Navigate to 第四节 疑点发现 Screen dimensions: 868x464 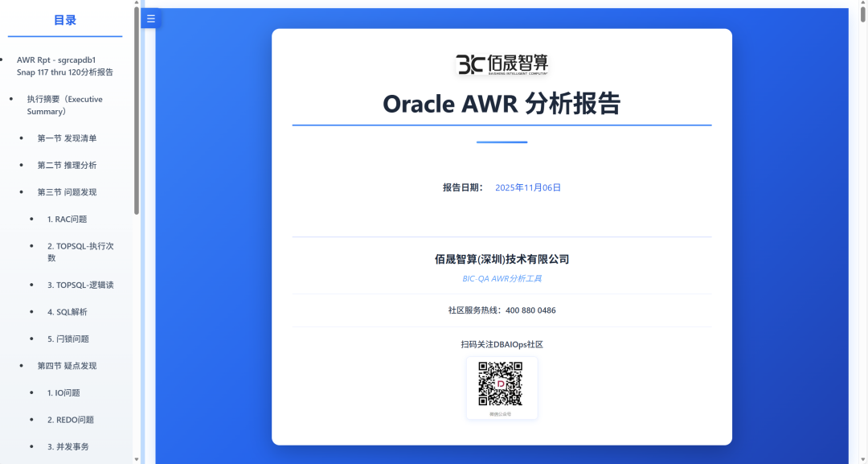point(67,365)
